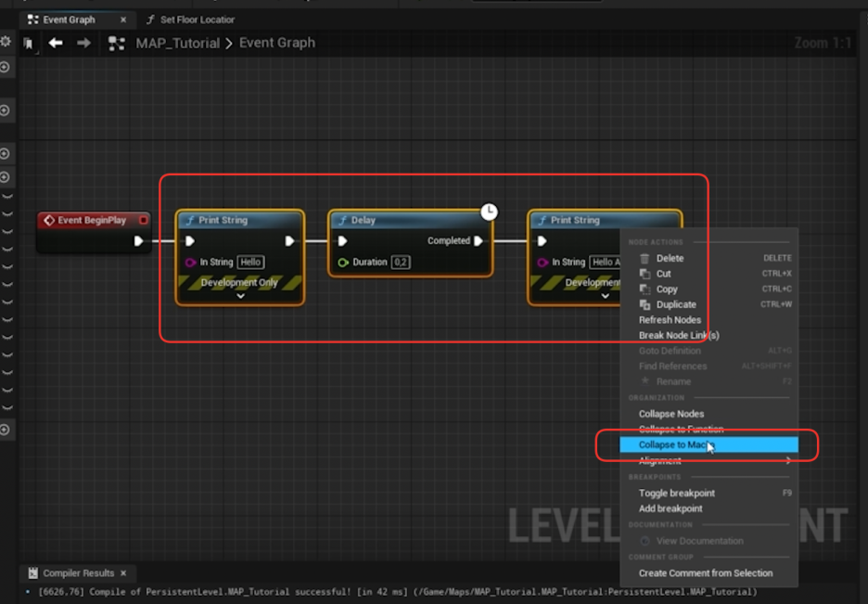Viewport: 868px width, 604px height.
Task: Click the Delay node input execution pin
Action: pyautogui.click(x=343, y=241)
